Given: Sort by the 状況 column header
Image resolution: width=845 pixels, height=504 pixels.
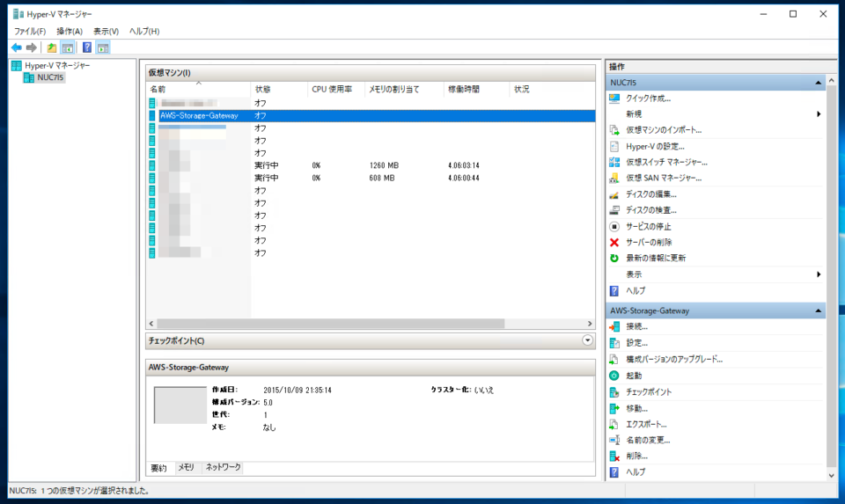Looking at the screenshot, I should point(552,90).
